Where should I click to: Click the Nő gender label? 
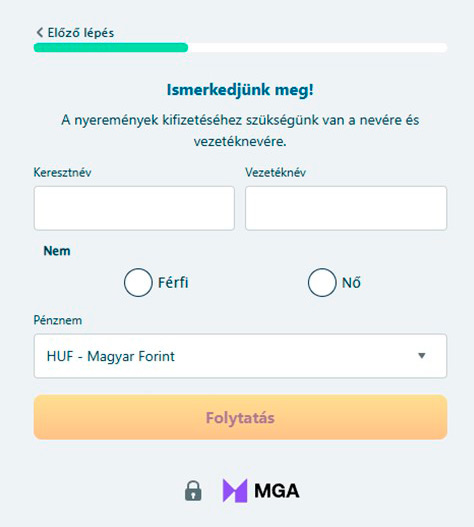[351, 282]
